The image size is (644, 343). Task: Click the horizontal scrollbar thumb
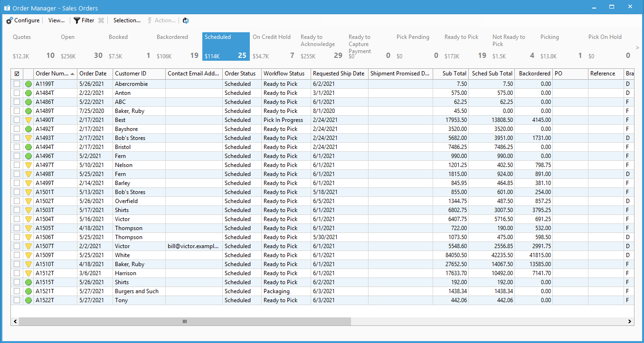(x=185, y=321)
